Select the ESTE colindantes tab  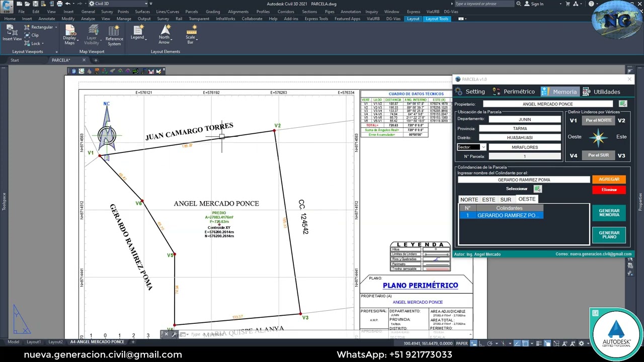pyautogui.click(x=489, y=200)
